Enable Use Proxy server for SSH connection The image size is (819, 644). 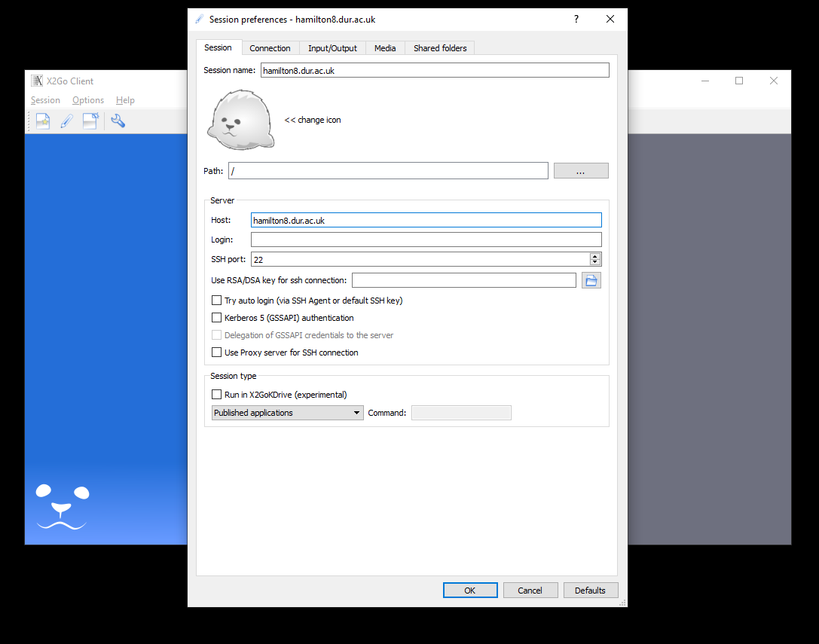[x=216, y=353]
